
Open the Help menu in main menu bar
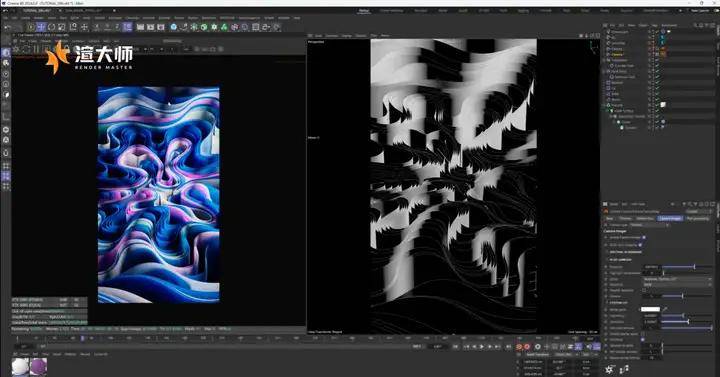click(297, 18)
